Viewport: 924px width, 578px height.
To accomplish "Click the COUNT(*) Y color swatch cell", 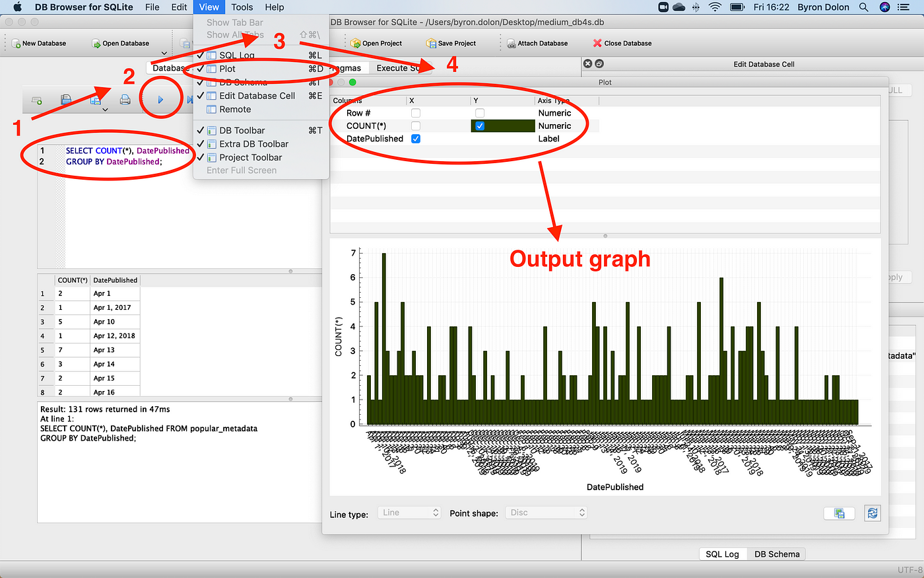I will pyautogui.click(x=503, y=126).
